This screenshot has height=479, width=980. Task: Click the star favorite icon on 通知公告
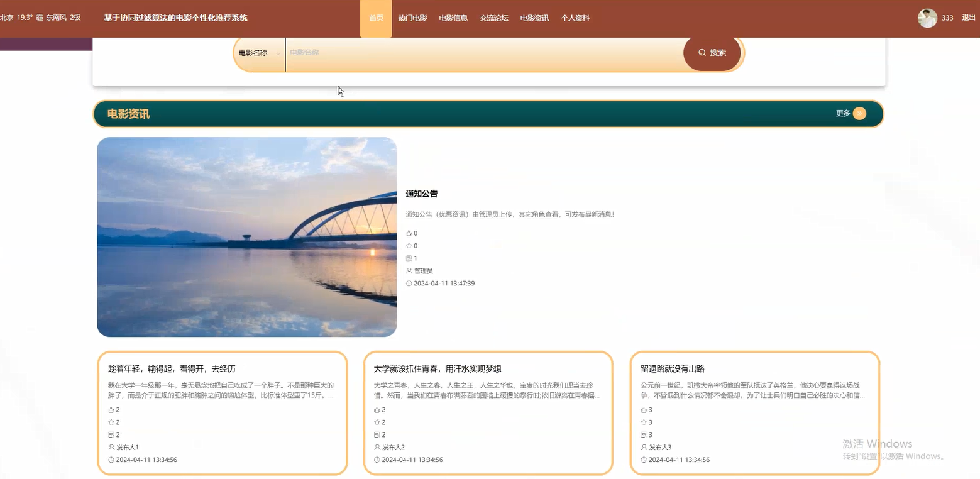[409, 245]
